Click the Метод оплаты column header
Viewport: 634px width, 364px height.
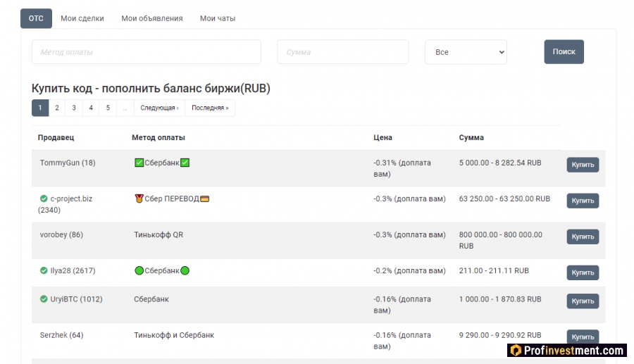point(158,137)
